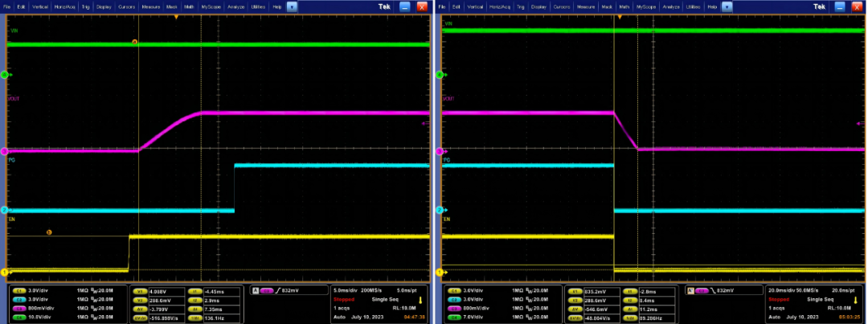Viewport: 868px width, 324px height.
Task: Click the t1 cursor badge in left scope window
Action: pos(194,291)
